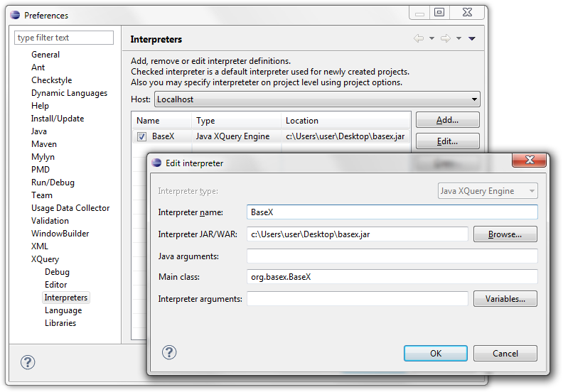Select Java in the preferences tree
563x392 pixels.
39,131
